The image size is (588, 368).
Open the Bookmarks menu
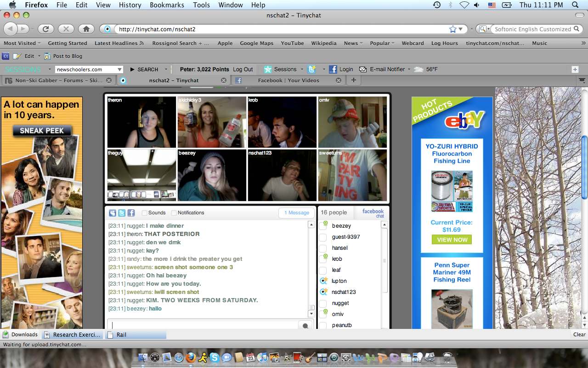pos(167,5)
